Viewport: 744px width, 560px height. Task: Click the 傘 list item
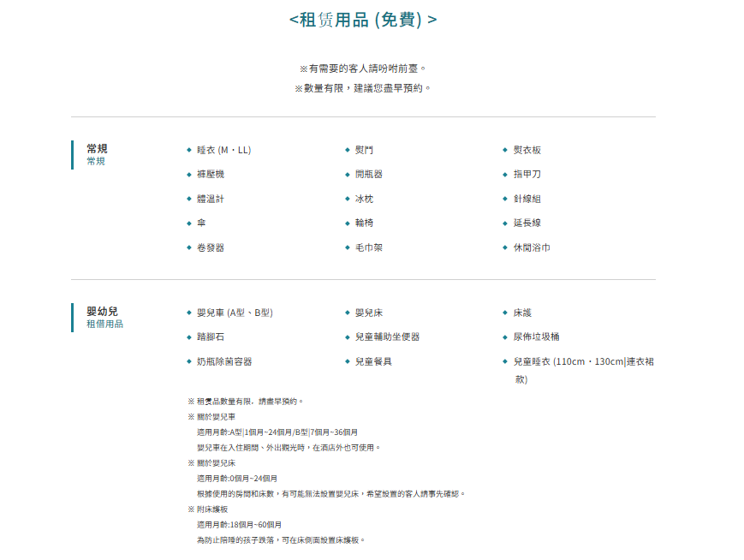[x=202, y=223]
